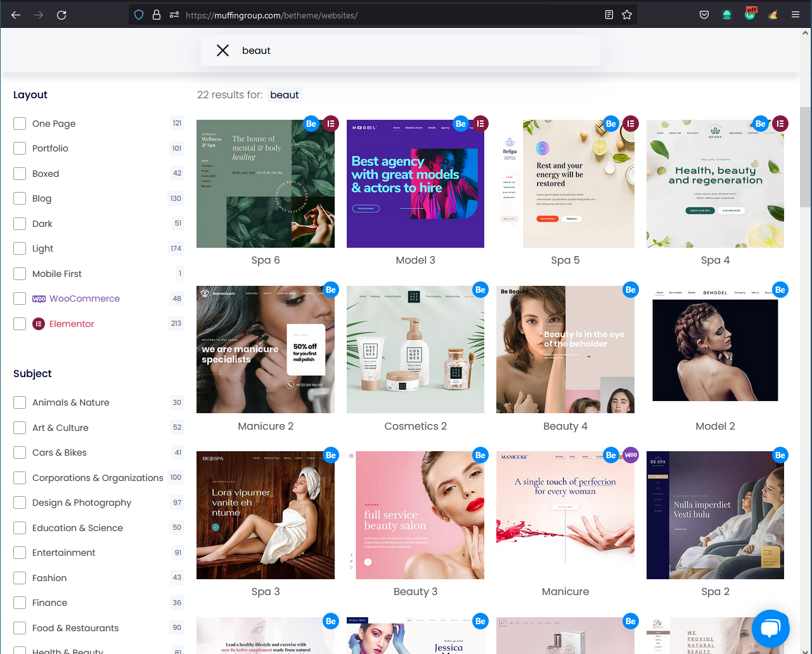Click the Manicure title below the thumbnail
812x654 pixels.
coord(565,592)
